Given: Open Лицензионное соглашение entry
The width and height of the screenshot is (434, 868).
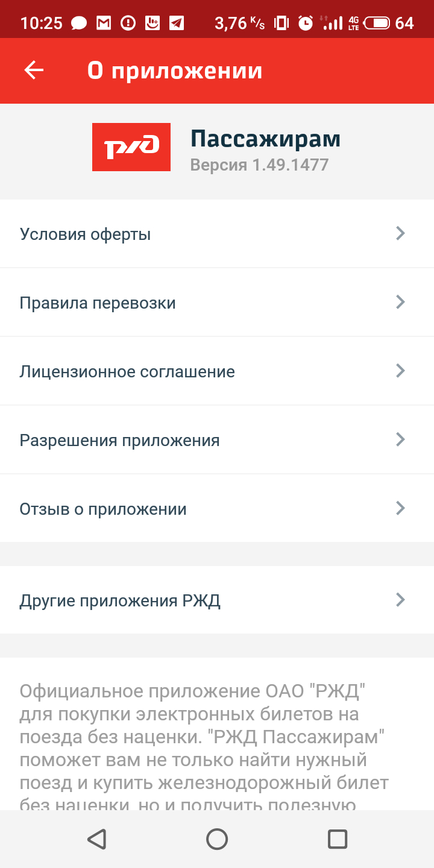Looking at the screenshot, I should pos(127,371).
